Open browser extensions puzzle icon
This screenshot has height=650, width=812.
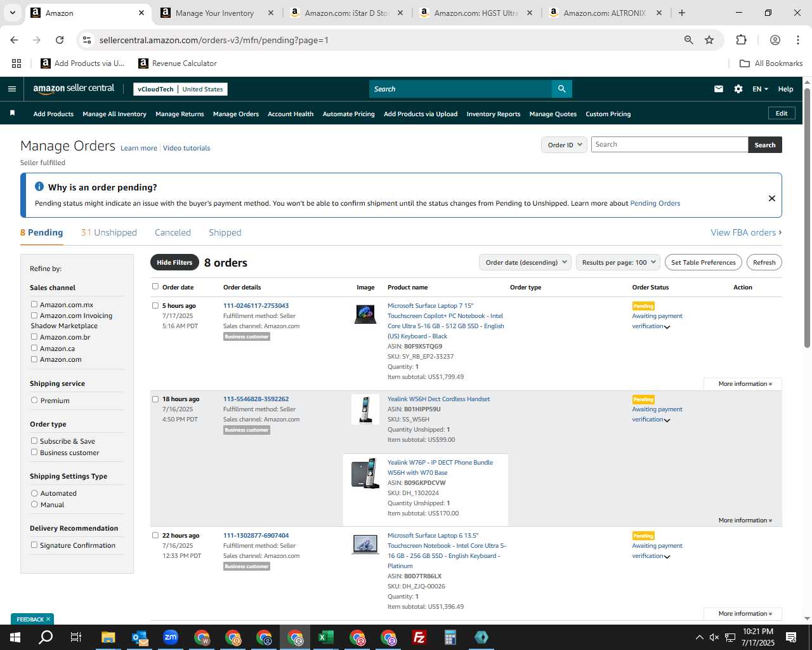pyautogui.click(x=741, y=40)
